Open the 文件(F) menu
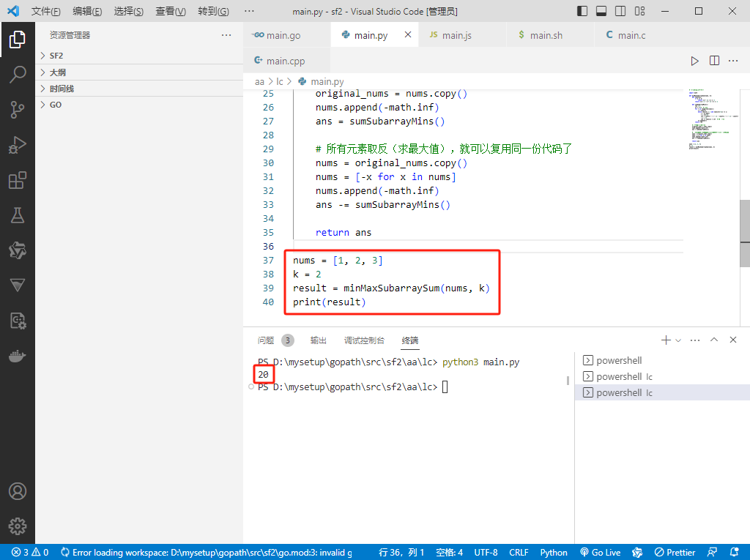This screenshot has height=560, width=750. tap(46, 11)
